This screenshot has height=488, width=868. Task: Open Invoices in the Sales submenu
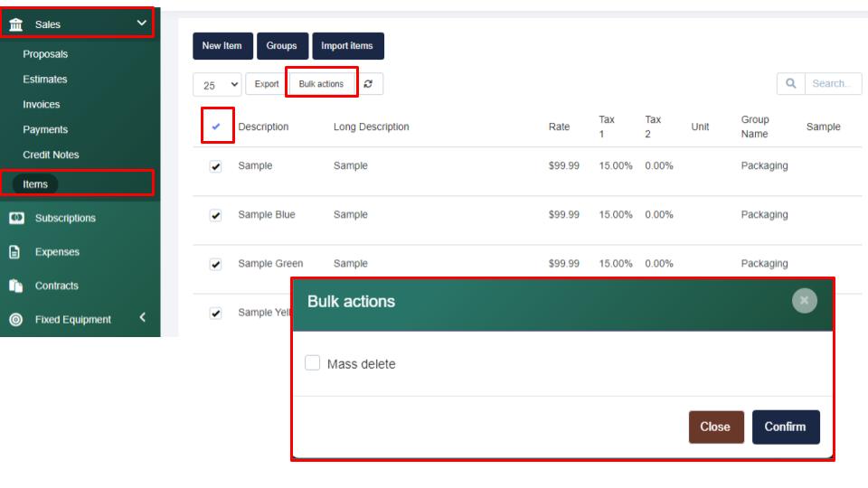click(42, 105)
